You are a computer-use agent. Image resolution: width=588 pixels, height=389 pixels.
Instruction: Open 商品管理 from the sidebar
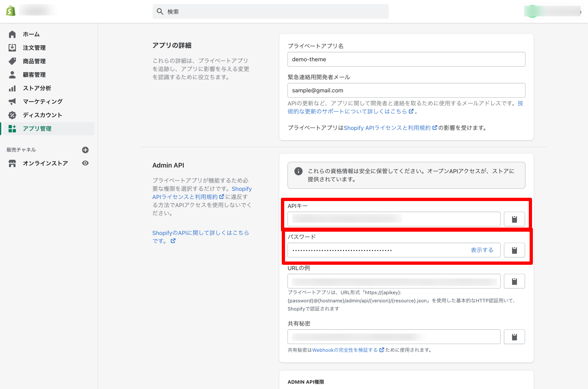(x=34, y=61)
